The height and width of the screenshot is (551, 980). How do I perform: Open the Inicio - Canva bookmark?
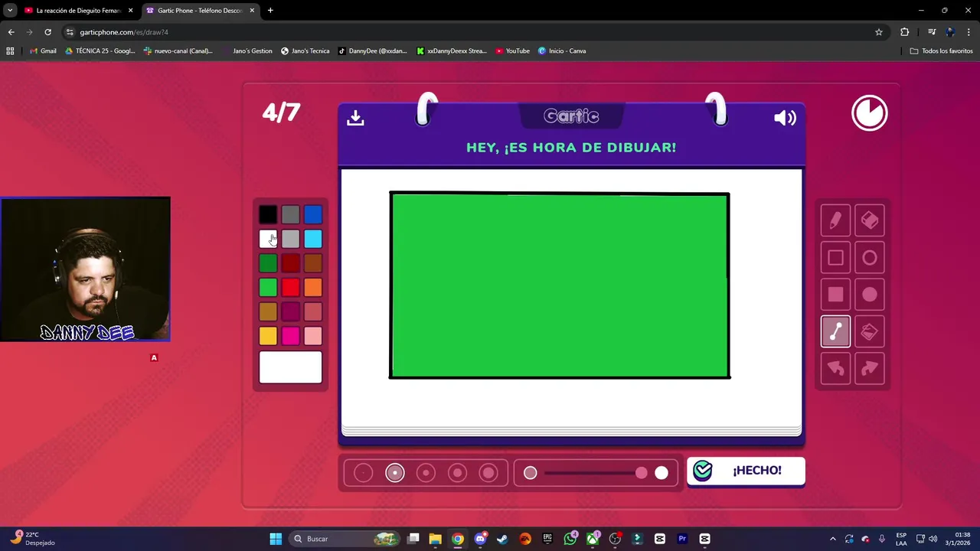562,51
